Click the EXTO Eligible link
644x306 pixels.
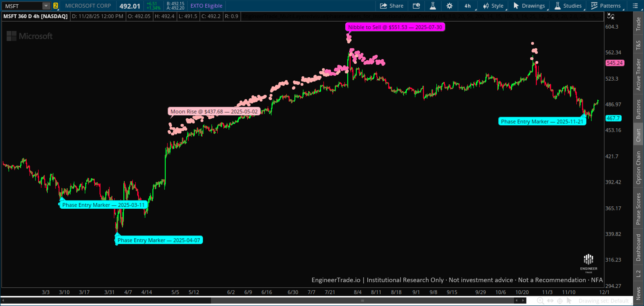(206, 5)
